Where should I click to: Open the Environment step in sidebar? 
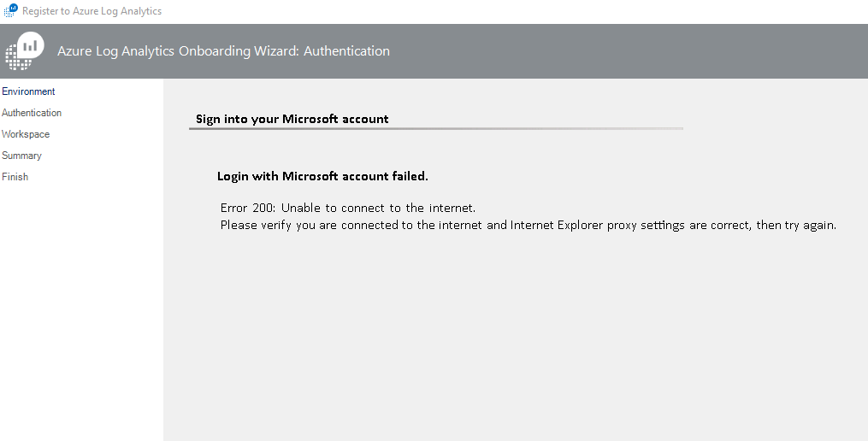coord(28,91)
